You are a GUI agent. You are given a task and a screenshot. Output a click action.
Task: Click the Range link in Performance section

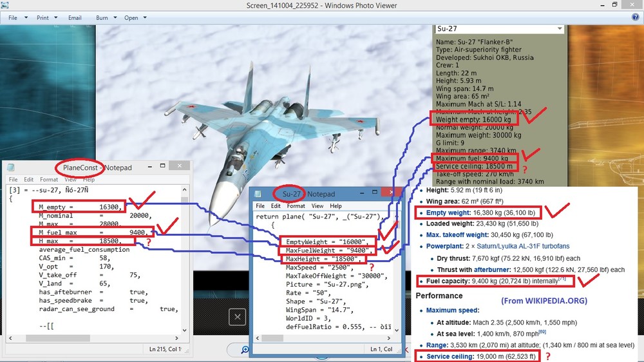coord(437,345)
